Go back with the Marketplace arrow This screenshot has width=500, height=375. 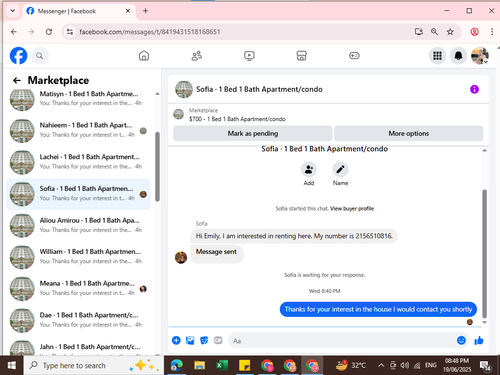tap(17, 80)
